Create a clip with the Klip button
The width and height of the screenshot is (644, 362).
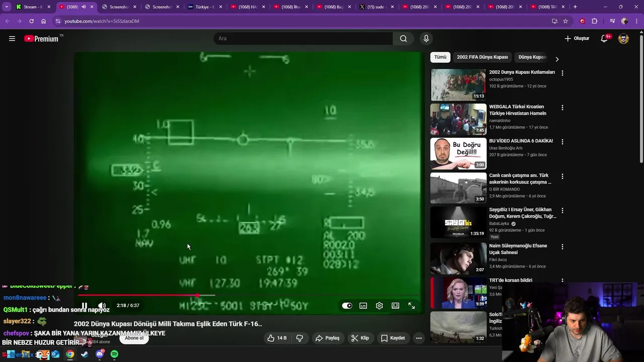[x=360, y=338]
